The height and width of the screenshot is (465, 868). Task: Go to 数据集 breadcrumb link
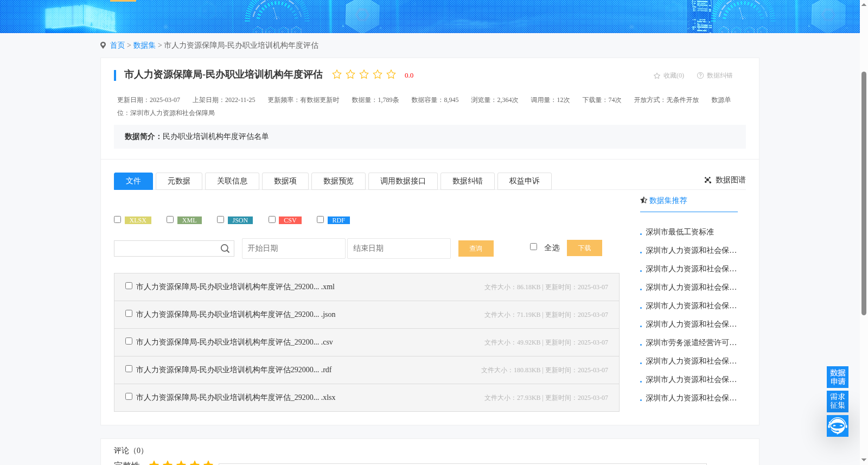point(144,46)
